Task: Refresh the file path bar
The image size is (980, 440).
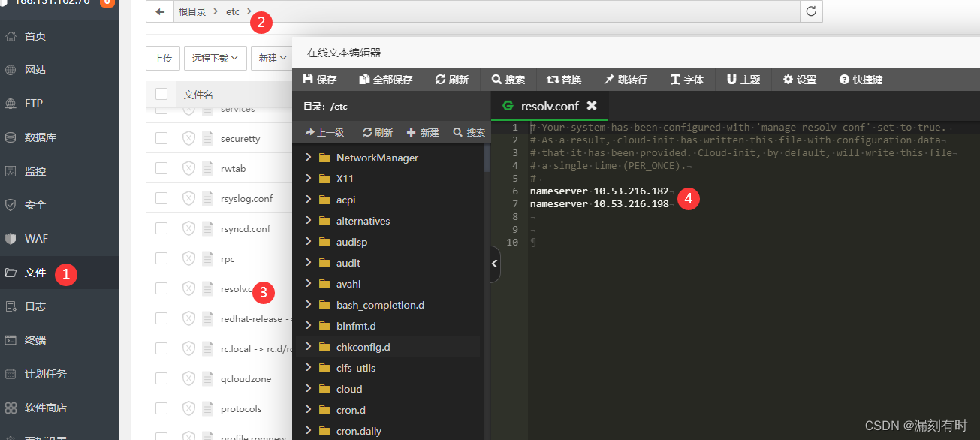Action: (811, 11)
